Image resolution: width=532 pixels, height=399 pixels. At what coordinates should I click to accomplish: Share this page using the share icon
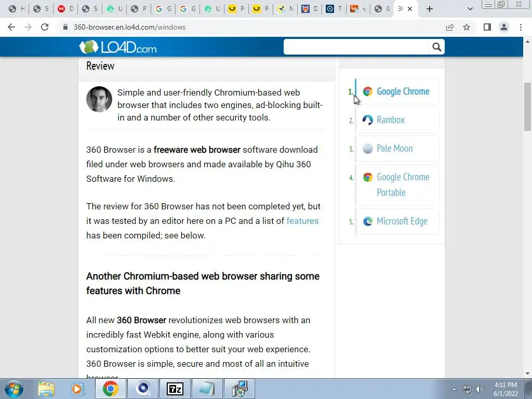[450, 27]
